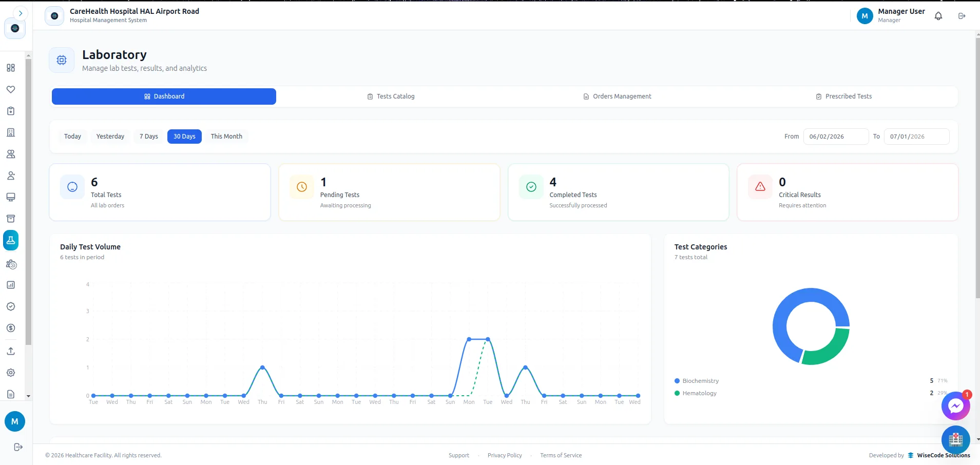The image size is (980, 465).
Task: Open the hospital assistant floating button
Action: [x=955, y=439]
